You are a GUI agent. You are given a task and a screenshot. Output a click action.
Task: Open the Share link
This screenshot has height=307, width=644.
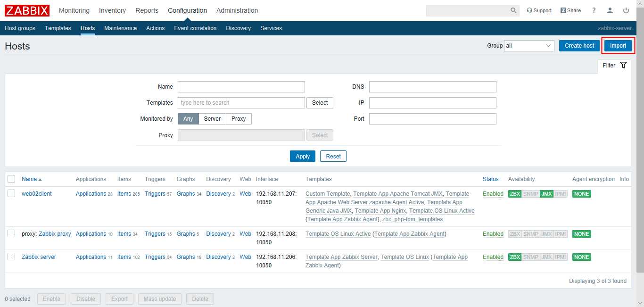point(570,10)
